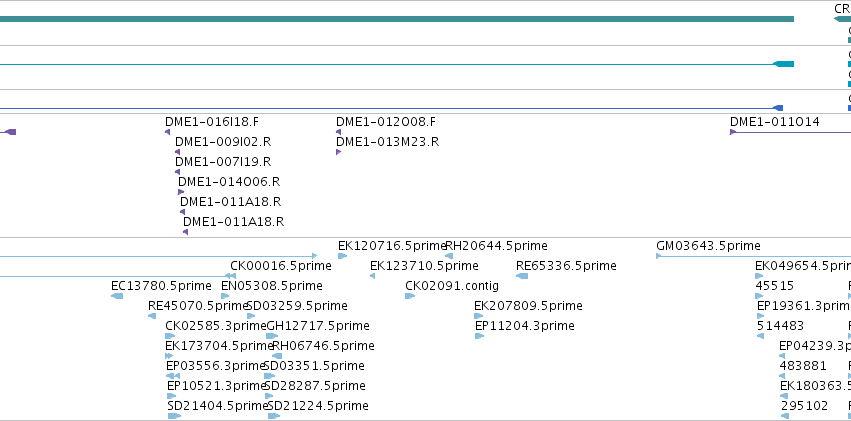The image size is (851, 421).
Task: Open RH06746.5prime label
Action: click(x=323, y=346)
